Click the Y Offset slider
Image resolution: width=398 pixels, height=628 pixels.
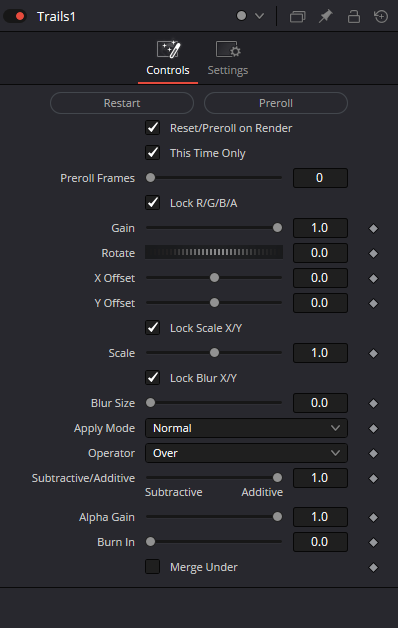[214, 302]
